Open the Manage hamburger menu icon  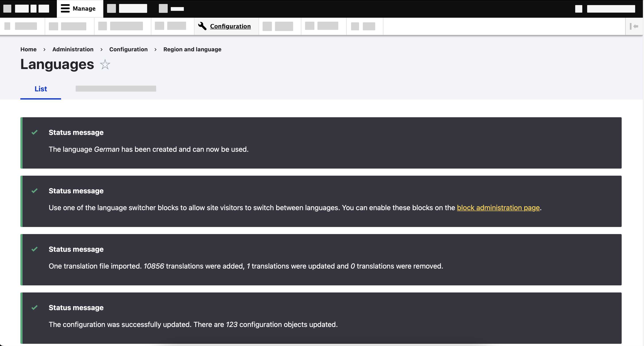65,8
